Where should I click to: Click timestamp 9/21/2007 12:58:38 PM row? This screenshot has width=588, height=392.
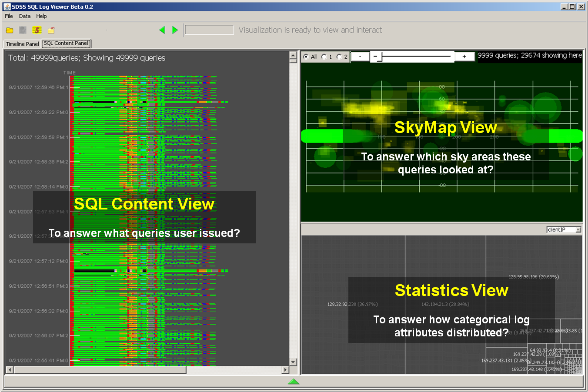(x=39, y=162)
